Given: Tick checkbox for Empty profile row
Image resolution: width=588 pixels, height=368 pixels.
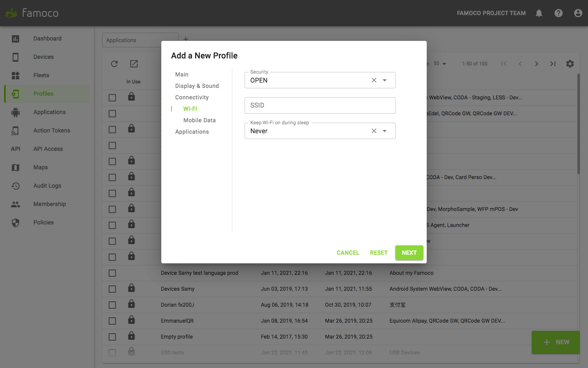Looking at the screenshot, I should (x=112, y=337).
